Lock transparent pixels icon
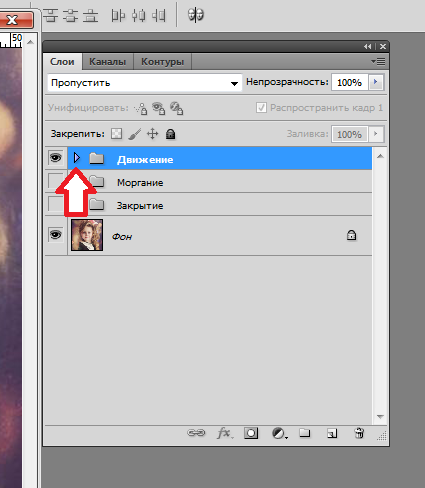 (117, 134)
